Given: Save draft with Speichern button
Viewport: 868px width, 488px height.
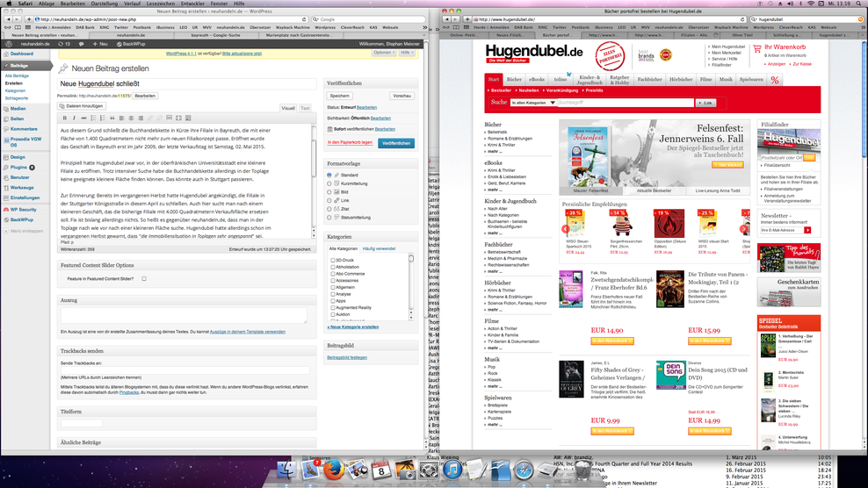Looking at the screenshot, I should tap(339, 96).
